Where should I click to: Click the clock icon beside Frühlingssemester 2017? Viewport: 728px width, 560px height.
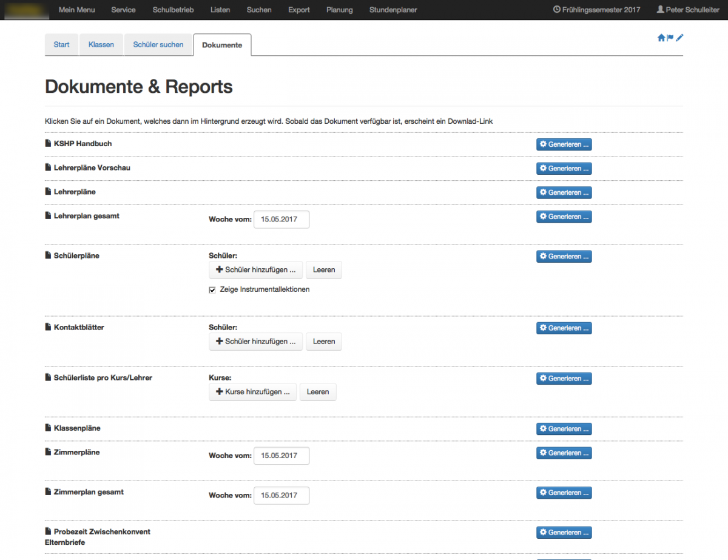557,10
